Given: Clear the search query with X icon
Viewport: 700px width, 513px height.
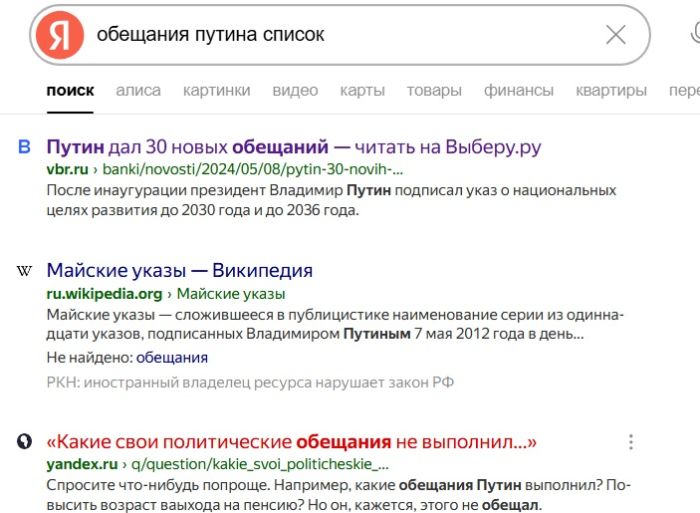Looking at the screenshot, I should pyautogui.click(x=616, y=35).
